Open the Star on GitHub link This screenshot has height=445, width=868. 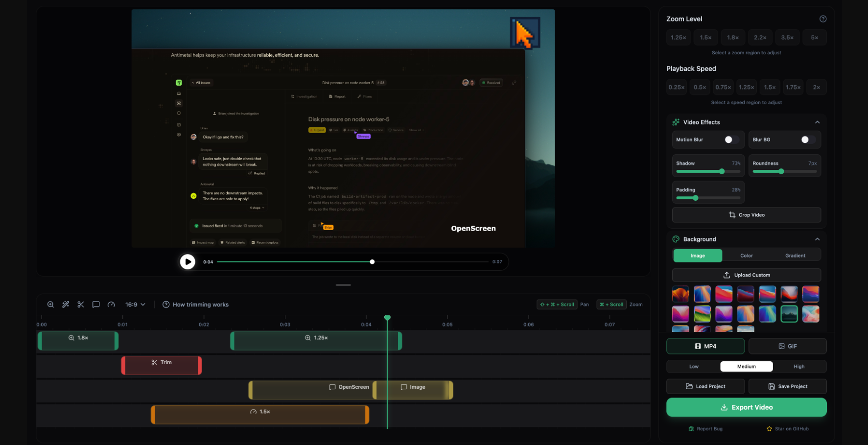788,429
